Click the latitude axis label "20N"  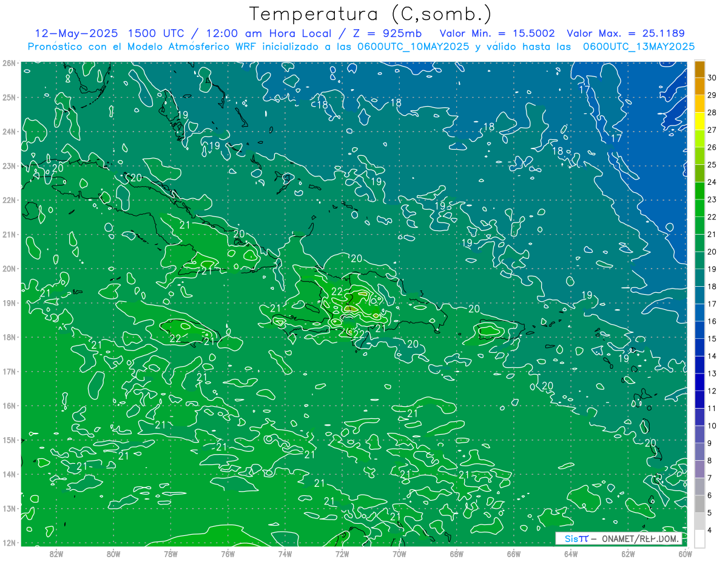click(x=8, y=269)
